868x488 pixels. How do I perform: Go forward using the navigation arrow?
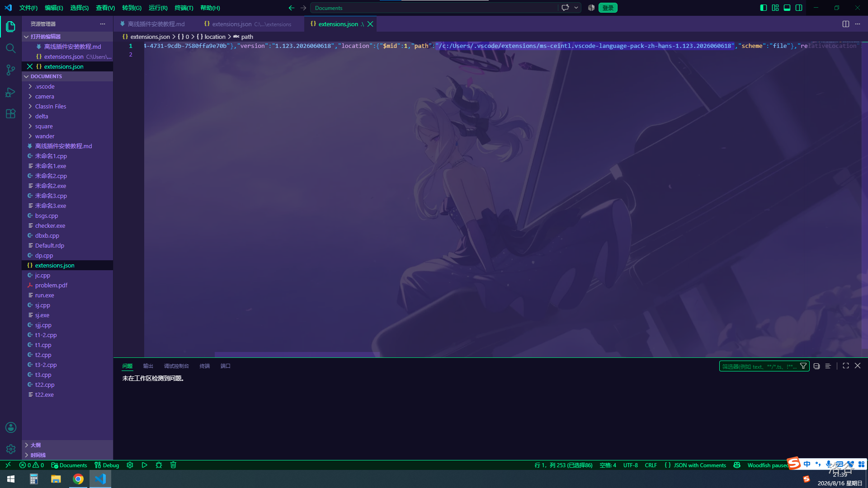tap(303, 8)
